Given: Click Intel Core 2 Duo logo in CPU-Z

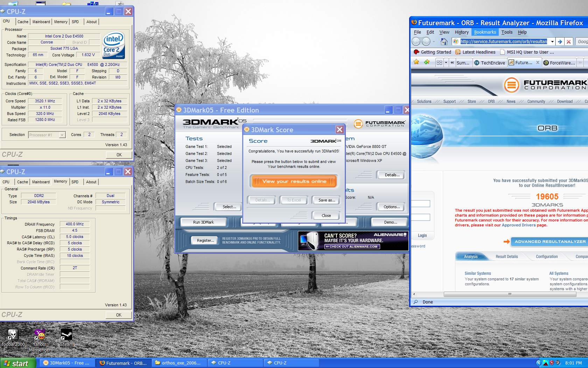Looking at the screenshot, I should [113, 46].
